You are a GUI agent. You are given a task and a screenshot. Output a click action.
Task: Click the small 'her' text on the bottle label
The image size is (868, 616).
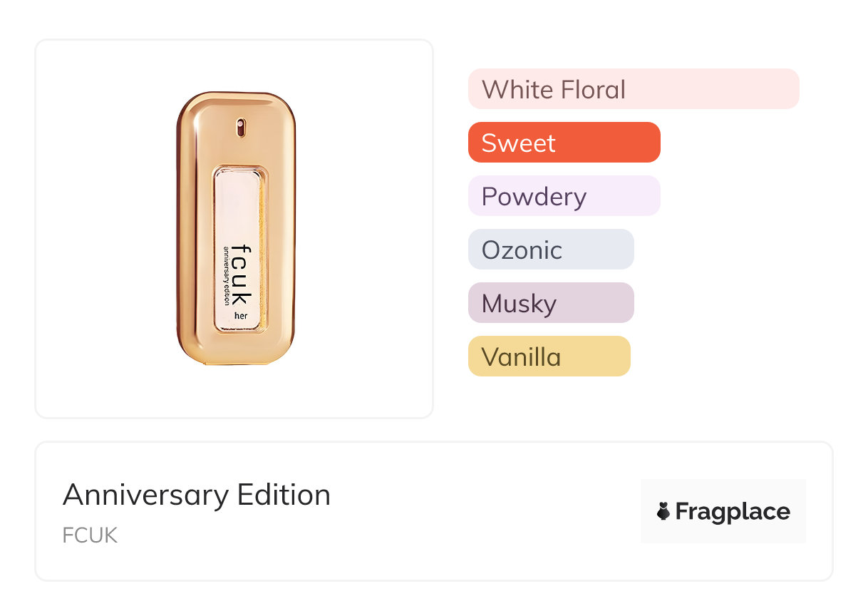coord(241,316)
